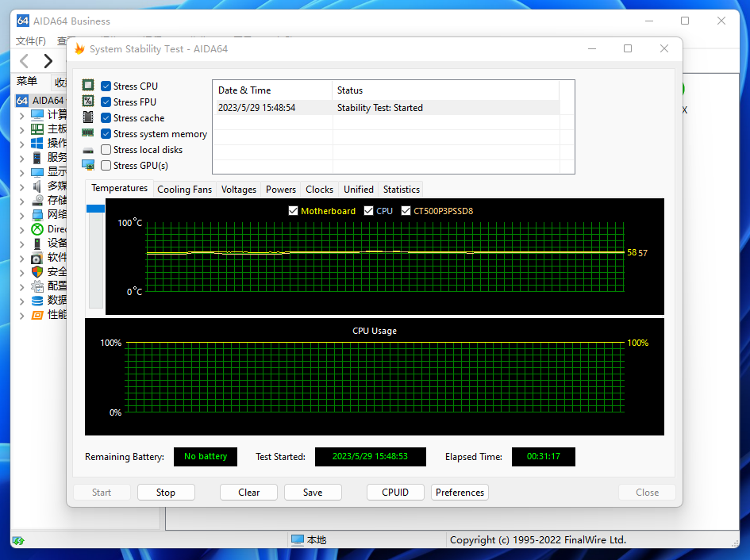
Task: Expand the operating system node in tree
Action: point(21,144)
